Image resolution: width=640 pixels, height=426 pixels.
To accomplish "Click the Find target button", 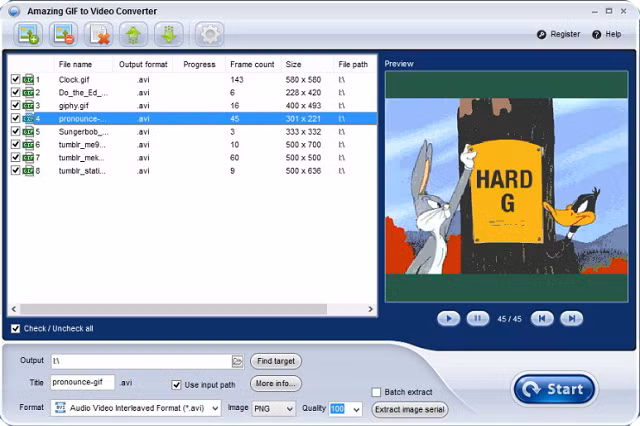I will coord(275,361).
